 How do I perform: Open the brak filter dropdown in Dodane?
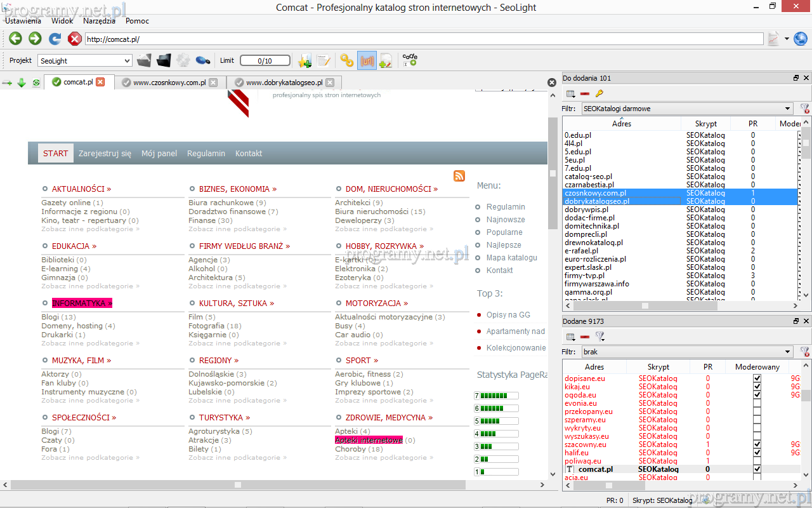coord(787,352)
